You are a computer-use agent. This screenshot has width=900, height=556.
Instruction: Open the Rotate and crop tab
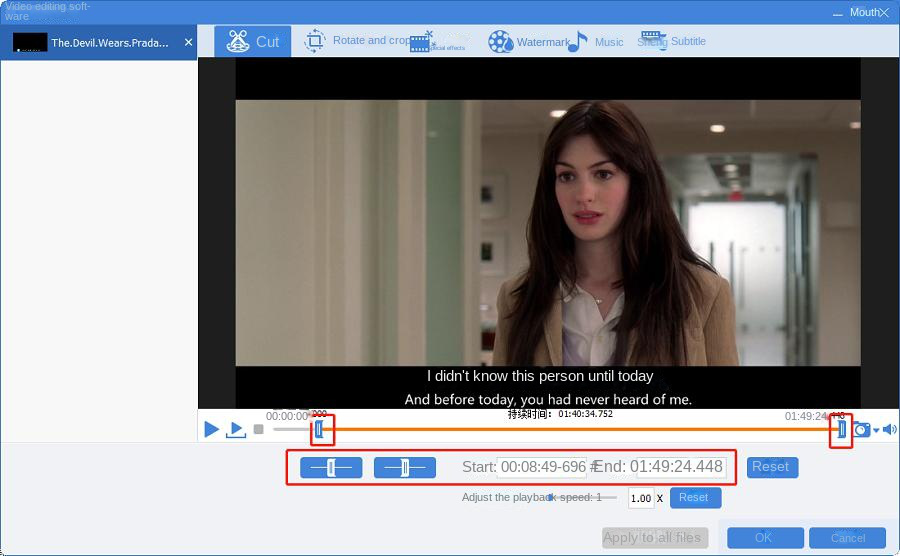(x=358, y=41)
